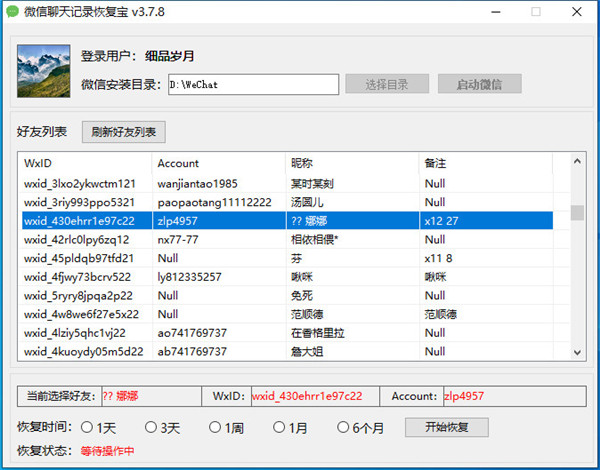The image size is (600, 470).
Task: Click the 启动微信 button
Action: (x=479, y=84)
